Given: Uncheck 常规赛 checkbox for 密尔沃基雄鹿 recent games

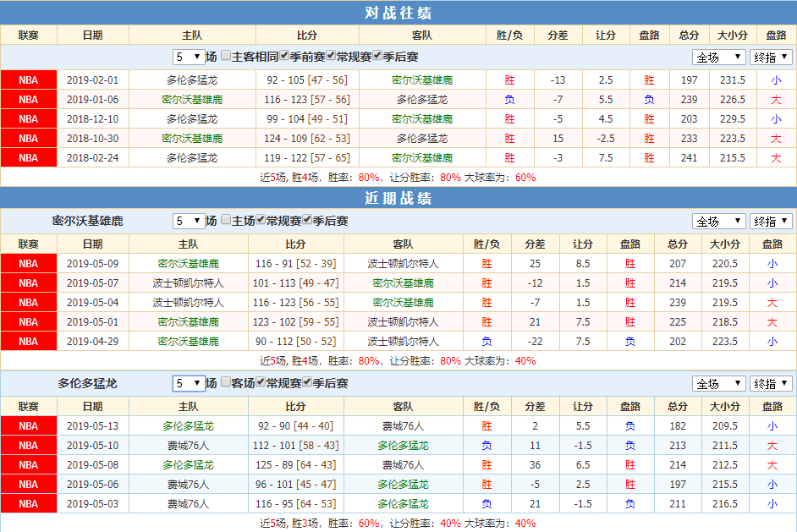Looking at the screenshot, I should 261,220.
